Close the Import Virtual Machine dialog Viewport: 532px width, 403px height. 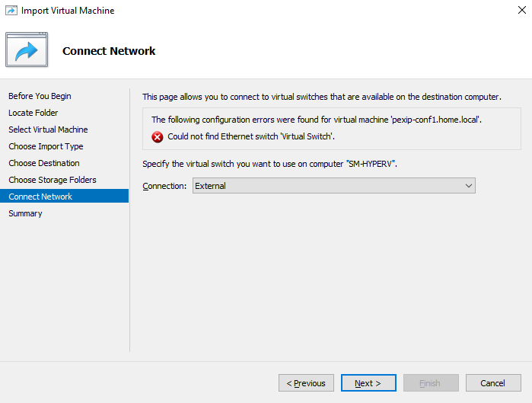tap(522, 10)
